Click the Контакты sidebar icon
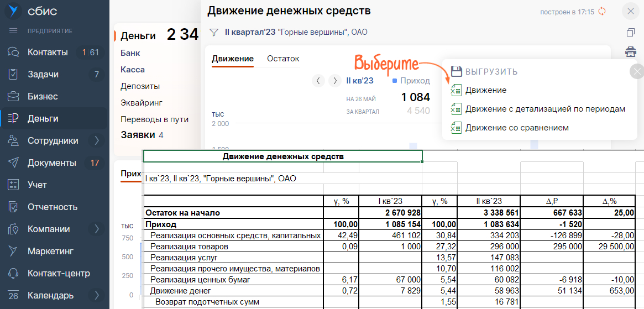 [x=14, y=53]
